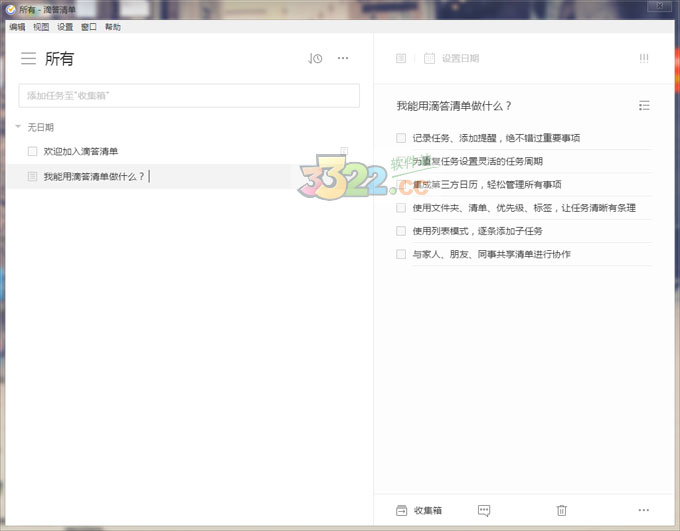Check the 使用文件夹、清单、优先级 subtask
The width and height of the screenshot is (680, 531).
pyautogui.click(x=401, y=208)
